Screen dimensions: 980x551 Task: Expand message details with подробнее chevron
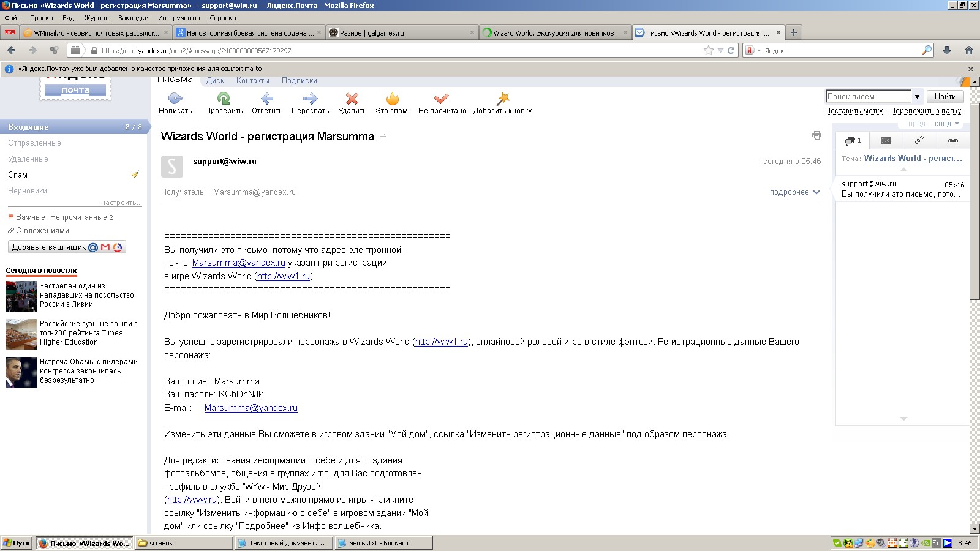coord(816,192)
